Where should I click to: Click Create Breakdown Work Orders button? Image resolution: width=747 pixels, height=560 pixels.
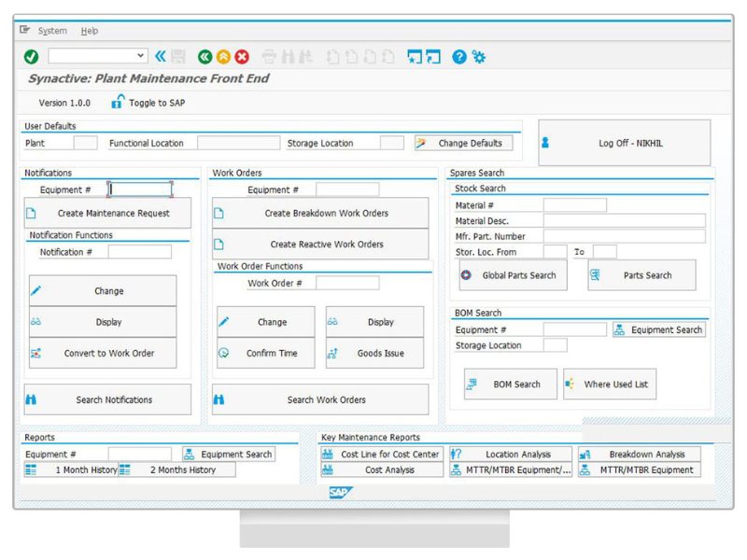(320, 213)
